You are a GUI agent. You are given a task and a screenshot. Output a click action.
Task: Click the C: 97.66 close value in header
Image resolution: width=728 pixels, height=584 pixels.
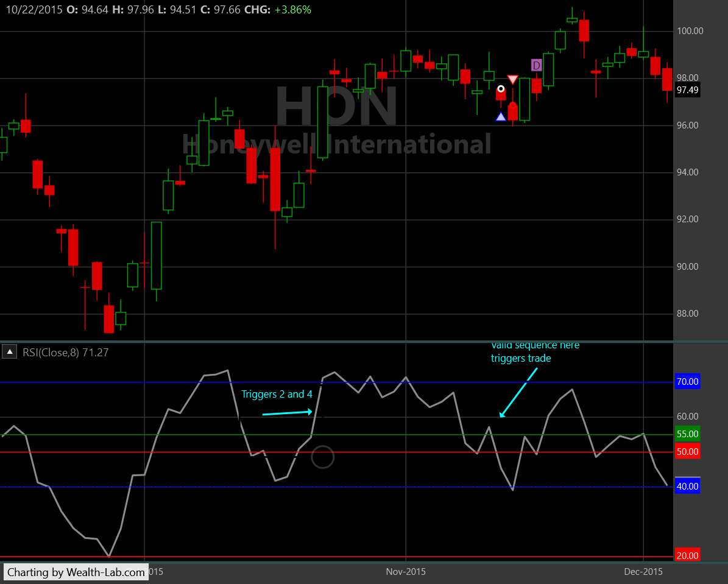(x=221, y=10)
